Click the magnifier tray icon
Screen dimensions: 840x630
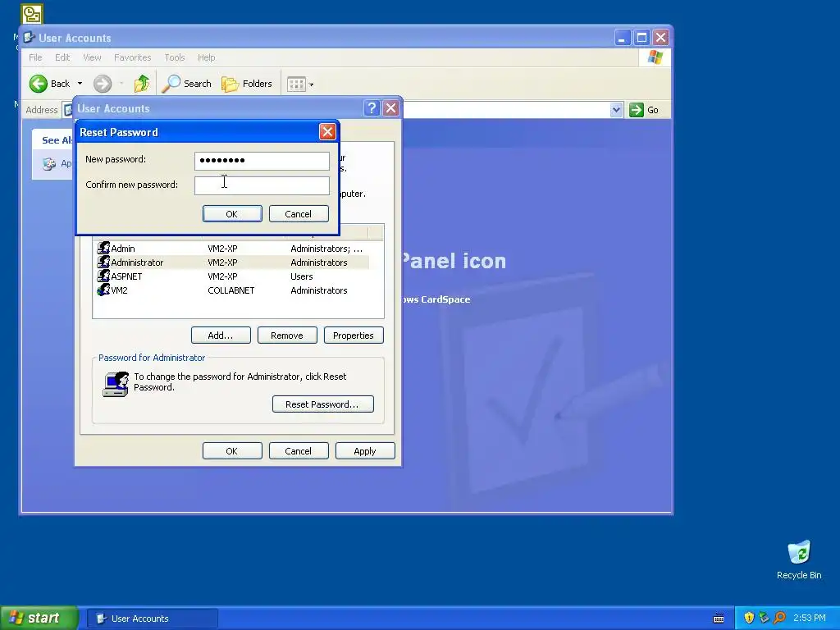pos(779,619)
